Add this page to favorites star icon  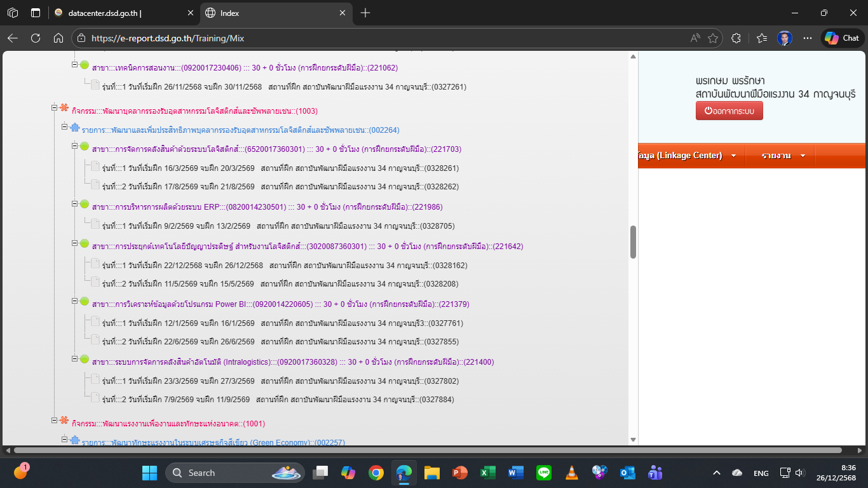point(713,38)
